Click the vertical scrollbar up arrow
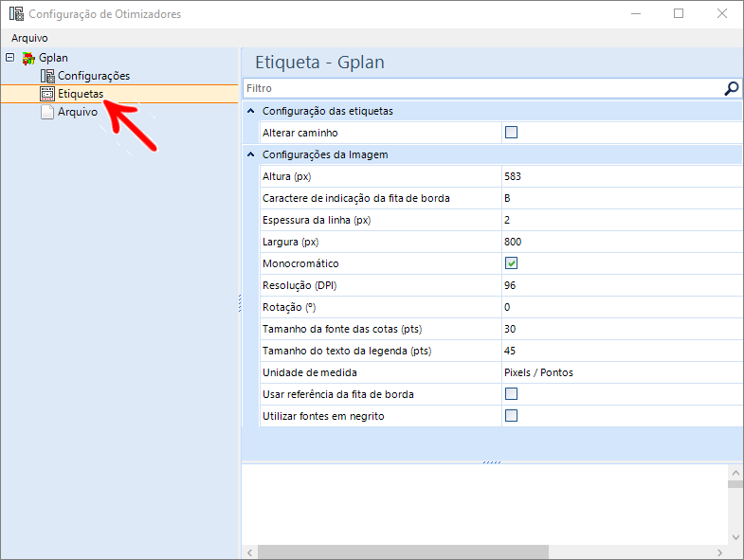This screenshot has width=744, height=560. 735,473
